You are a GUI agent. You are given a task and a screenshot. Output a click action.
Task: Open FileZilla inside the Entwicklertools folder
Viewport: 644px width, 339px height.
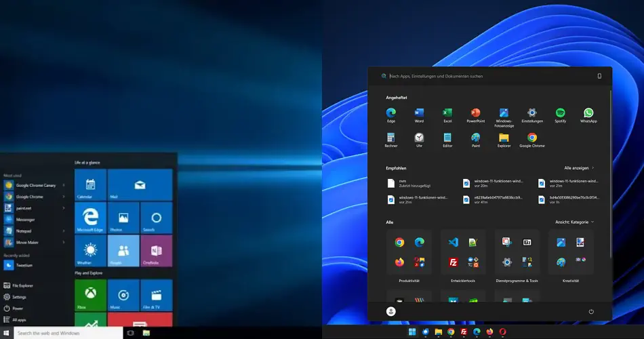coord(453,262)
